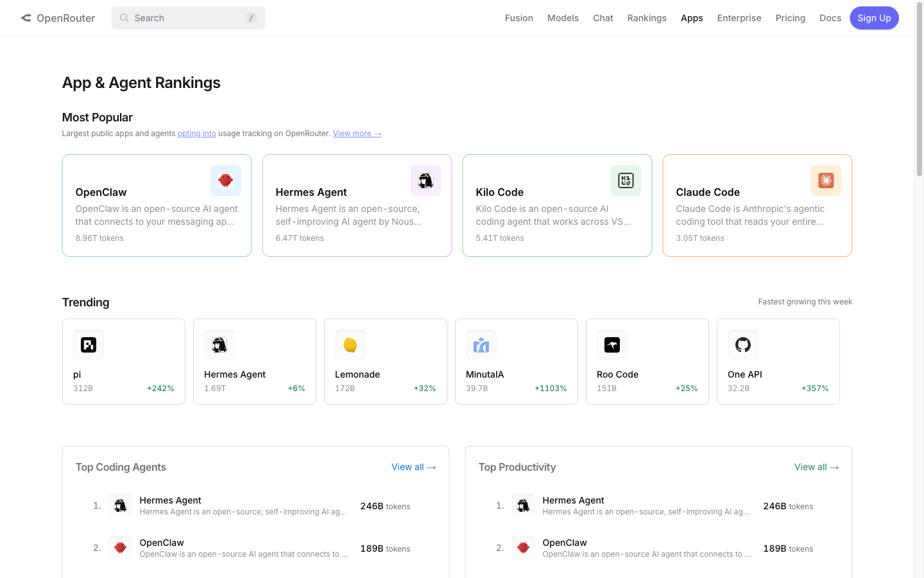924x578 pixels.
Task: Click the "Kilo Code" card title
Action: point(500,192)
